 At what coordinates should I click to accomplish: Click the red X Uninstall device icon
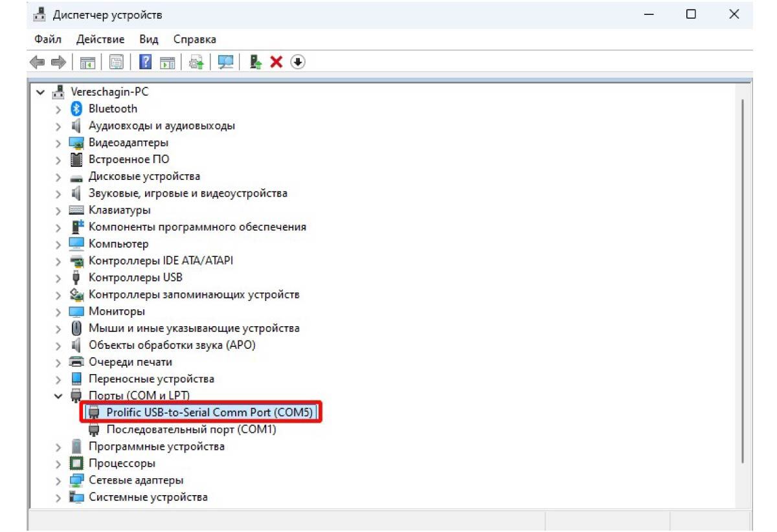click(276, 61)
